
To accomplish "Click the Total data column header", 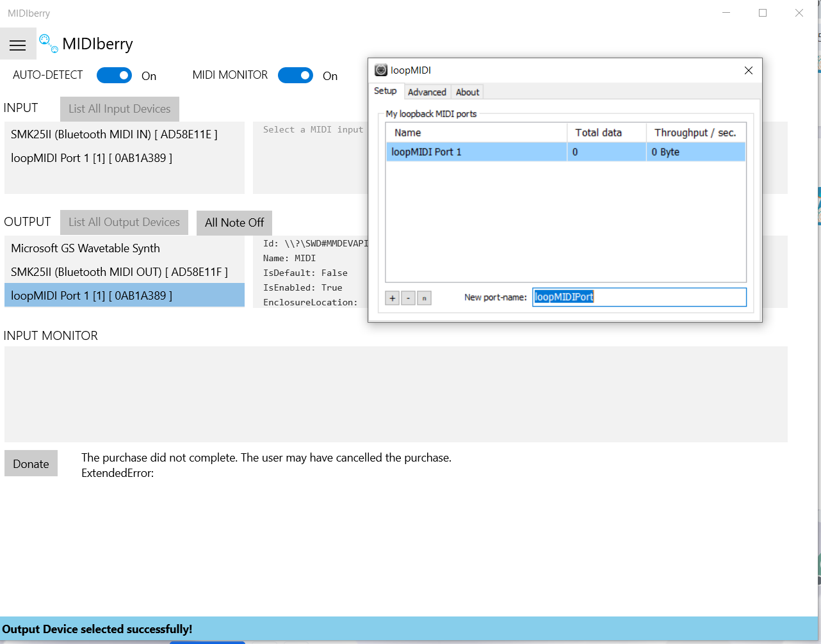I will point(606,133).
